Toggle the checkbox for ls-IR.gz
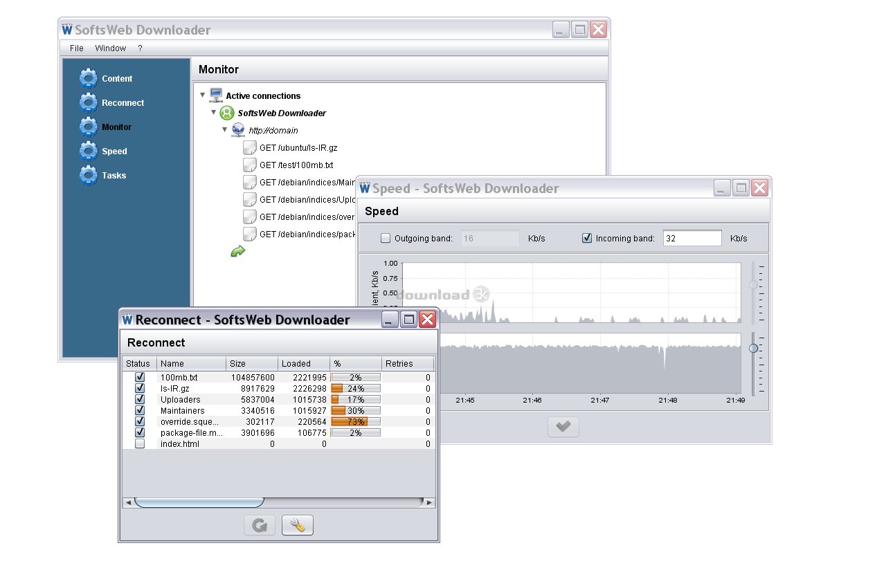The image size is (886, 588). coord(140,388)
